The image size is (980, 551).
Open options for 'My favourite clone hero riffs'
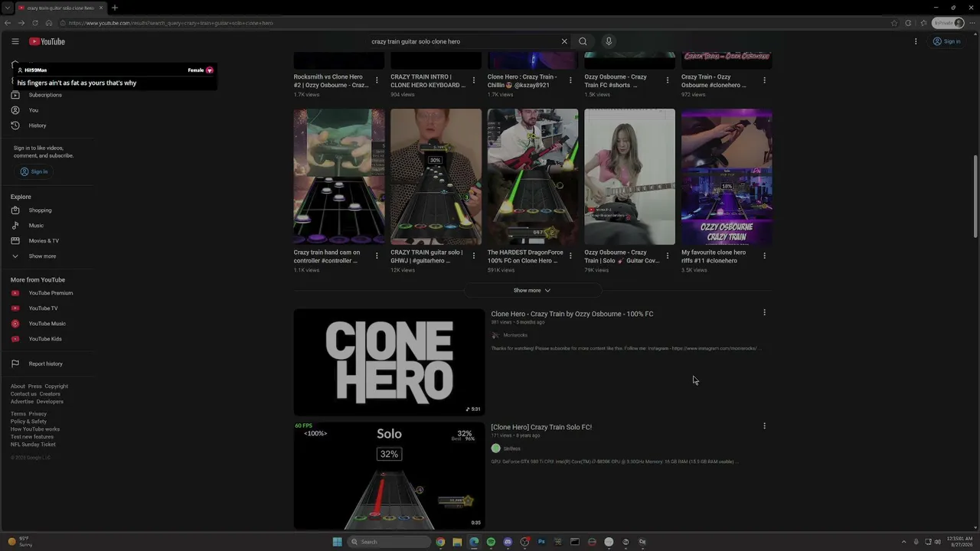point(764,256)
